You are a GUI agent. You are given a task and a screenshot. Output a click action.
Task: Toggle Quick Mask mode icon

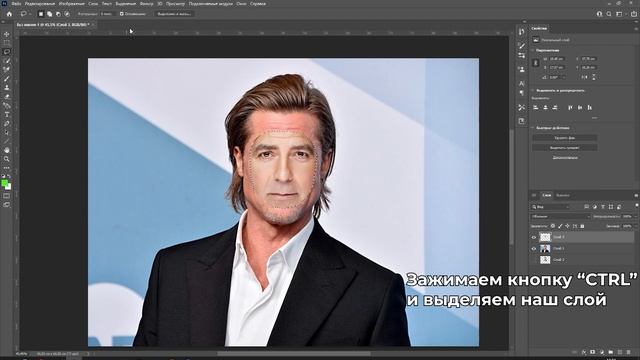click(x=7, y=196)
